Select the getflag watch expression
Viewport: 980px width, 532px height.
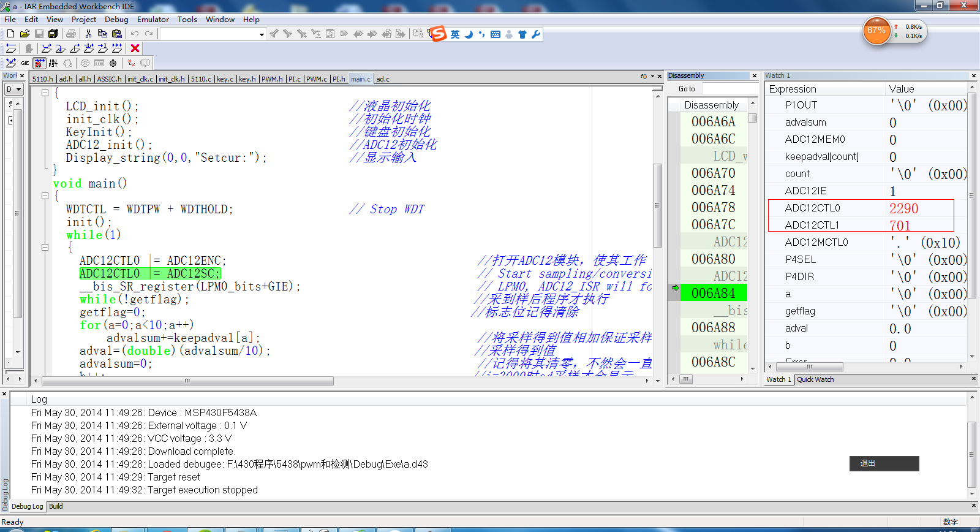click(x=800, y=311)
